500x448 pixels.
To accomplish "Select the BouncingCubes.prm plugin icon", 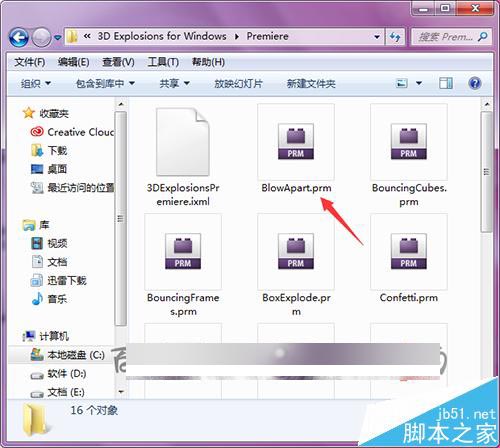I will click(409, 141).
